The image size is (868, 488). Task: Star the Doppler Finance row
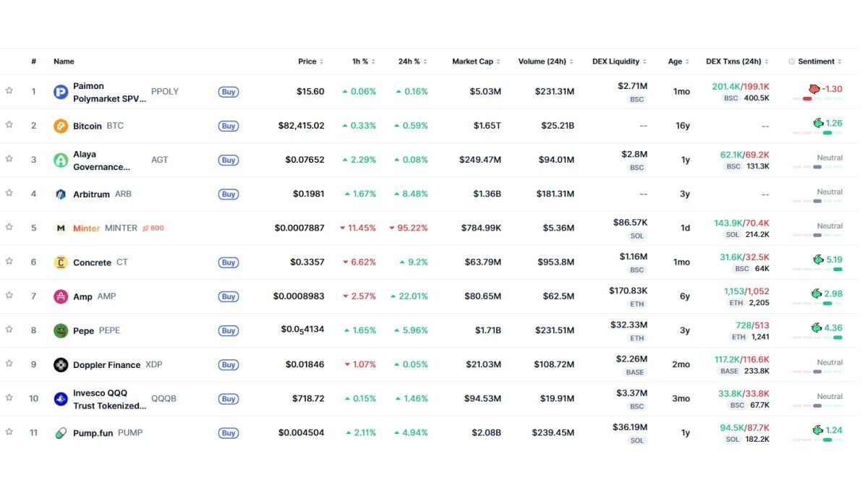pyautogui.click(x=9, y=364)
